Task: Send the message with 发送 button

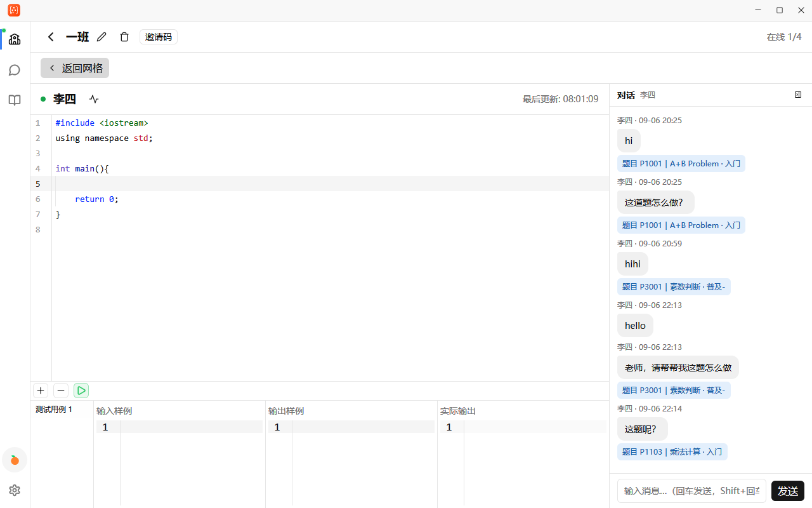Action: (x=788, y=491)
